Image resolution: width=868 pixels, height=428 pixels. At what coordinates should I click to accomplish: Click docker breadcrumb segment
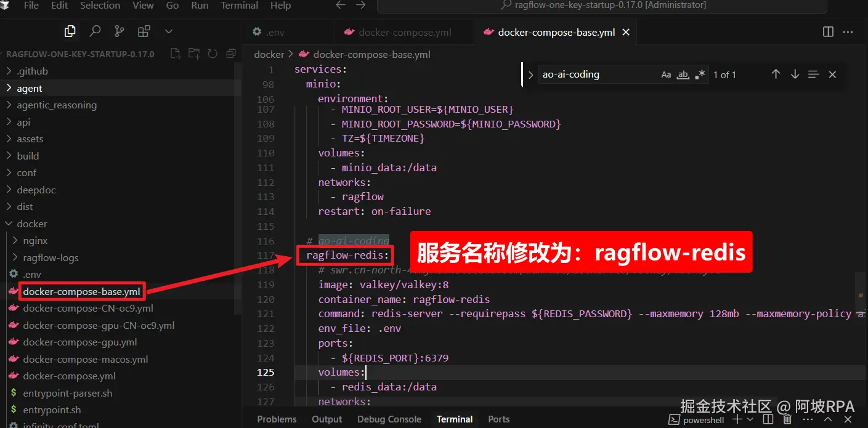(269, 54)
